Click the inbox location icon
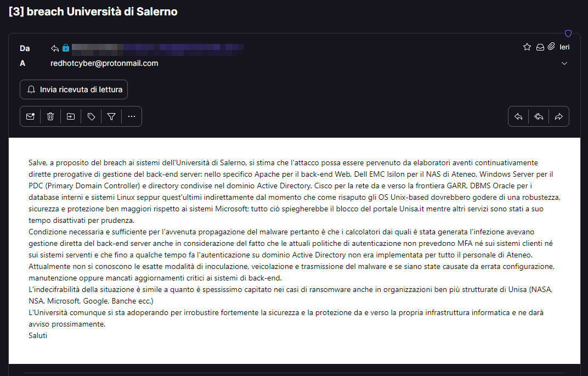This screenshot has width=588, height=376. pyautogui.click(x=540, y=47)
